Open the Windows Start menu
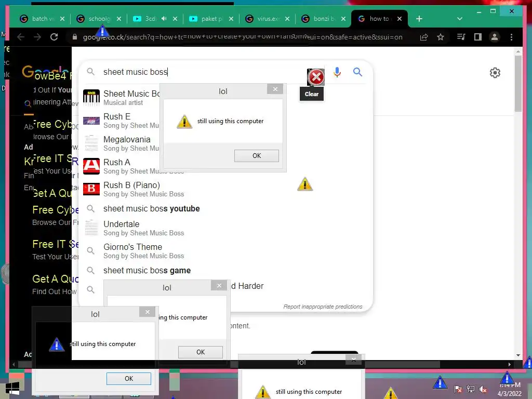This screenshot has width=532, height=399. 12,389
